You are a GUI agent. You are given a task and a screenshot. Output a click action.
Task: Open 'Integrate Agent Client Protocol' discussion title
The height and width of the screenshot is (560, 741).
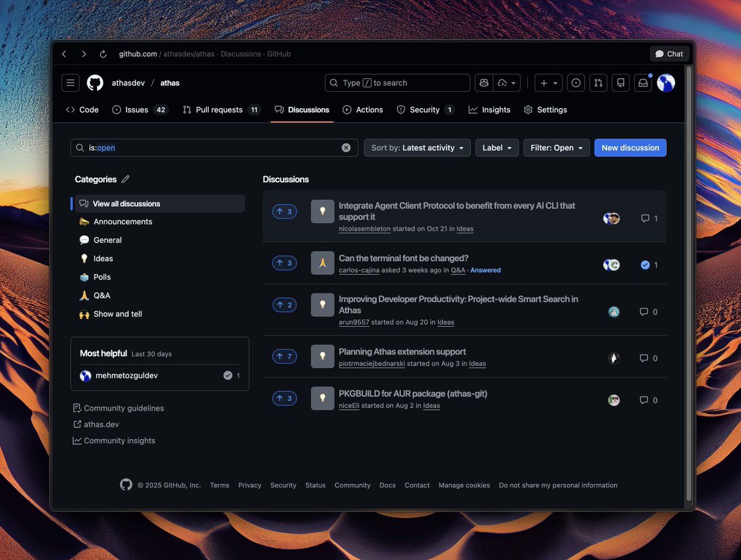tap(457, 211)
